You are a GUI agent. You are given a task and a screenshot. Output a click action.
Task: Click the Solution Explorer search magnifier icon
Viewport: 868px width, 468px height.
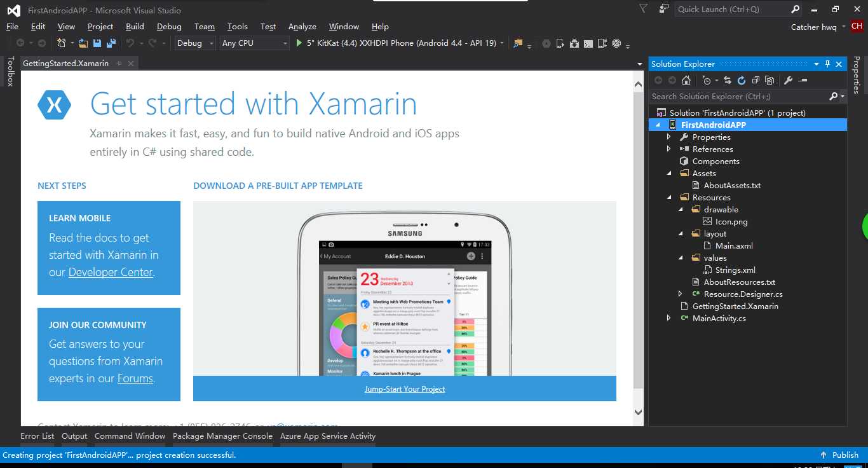click(834, 97)
